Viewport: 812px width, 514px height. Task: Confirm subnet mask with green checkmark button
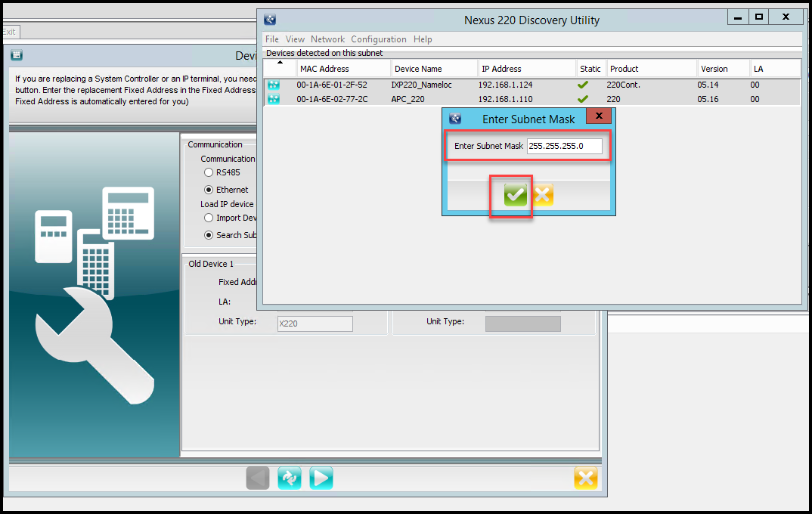click(516, 195)
